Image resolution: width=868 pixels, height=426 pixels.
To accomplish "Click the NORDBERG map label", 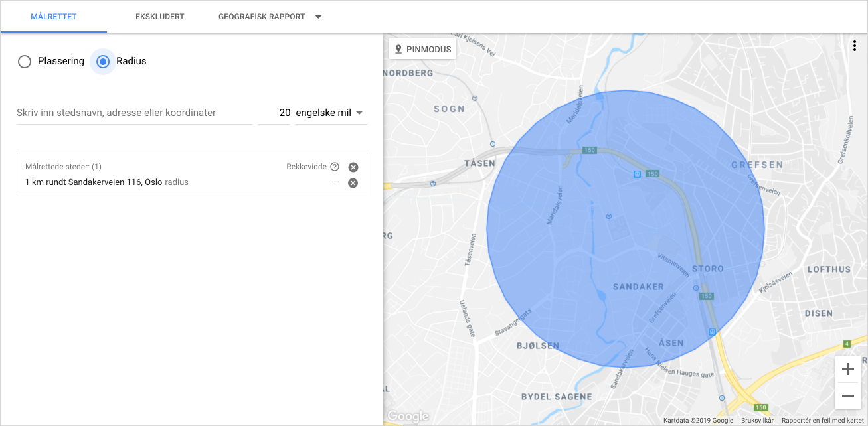I will (x=408, y=73).
